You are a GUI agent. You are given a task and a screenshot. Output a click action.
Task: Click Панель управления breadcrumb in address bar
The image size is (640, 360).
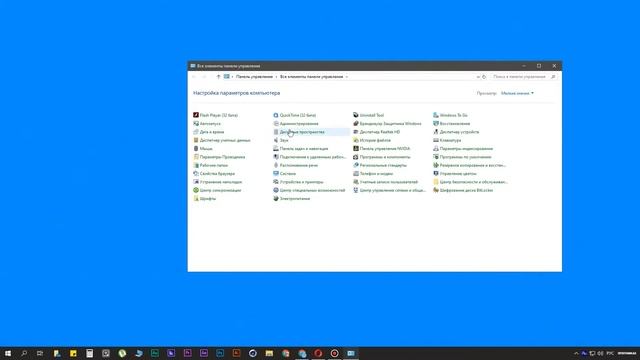tap(254, 77)
